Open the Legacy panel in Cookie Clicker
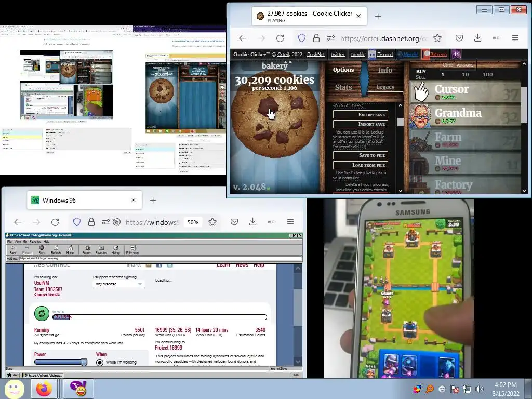This screenshot has width=532, height=399. (385, 87)
